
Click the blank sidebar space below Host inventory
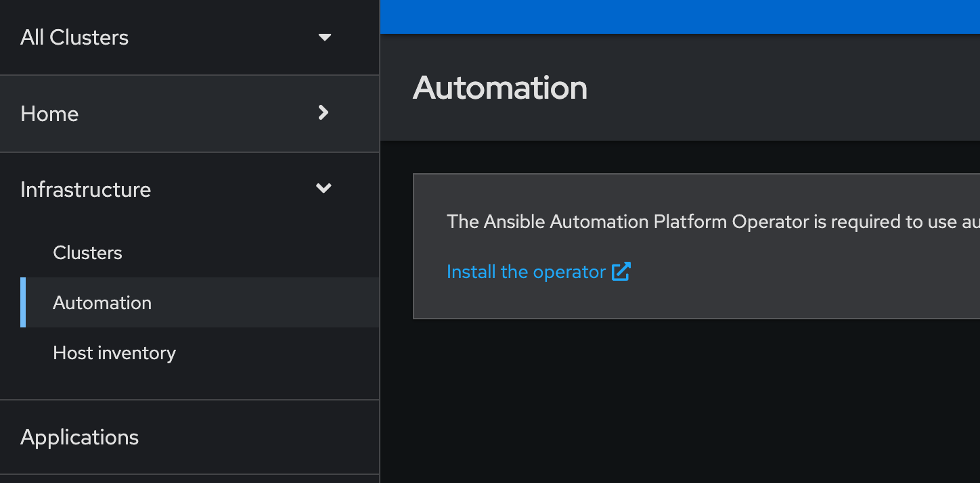tap(190, 382)
